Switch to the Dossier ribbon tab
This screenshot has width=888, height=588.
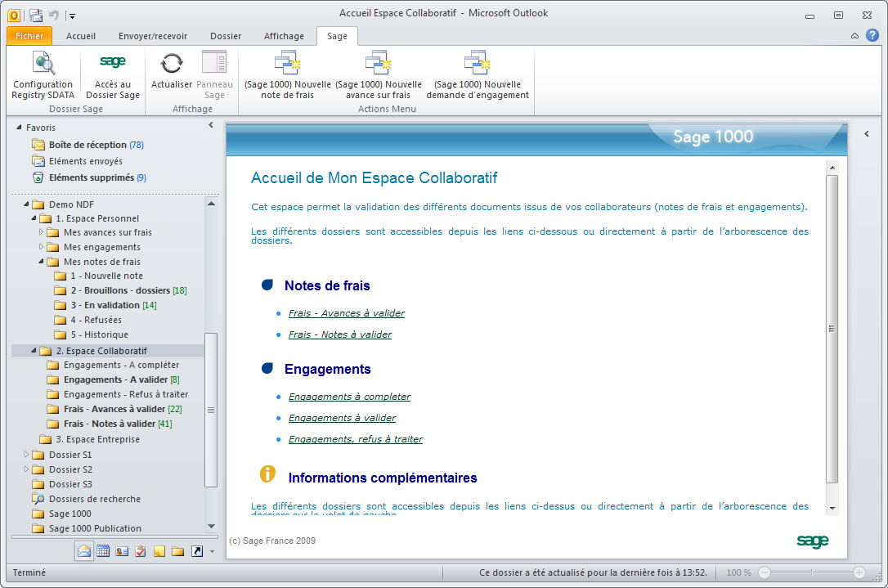[x=226, y=36]
